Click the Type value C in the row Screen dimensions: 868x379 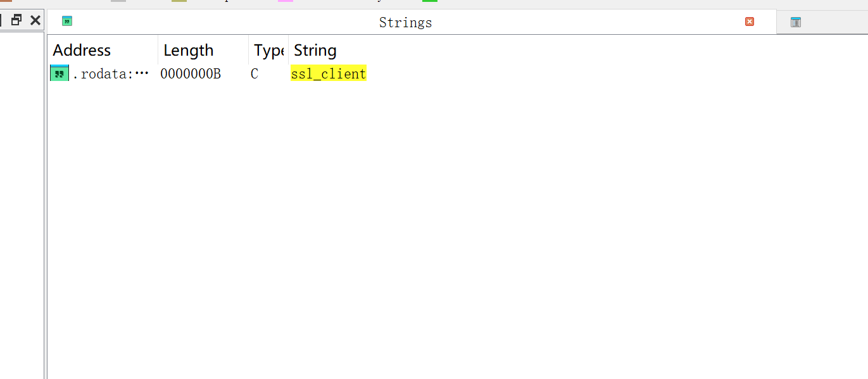(254, 73)
